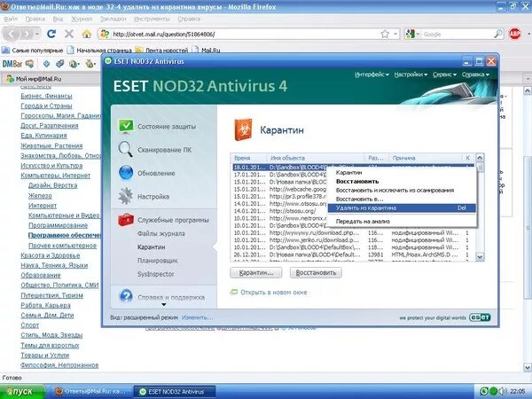Click the red Adblock icon in Firefox

click(x=514, y=34)
